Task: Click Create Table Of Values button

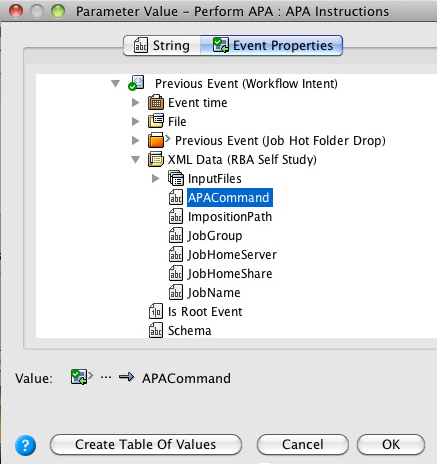Action: click(x=146, y=444)
